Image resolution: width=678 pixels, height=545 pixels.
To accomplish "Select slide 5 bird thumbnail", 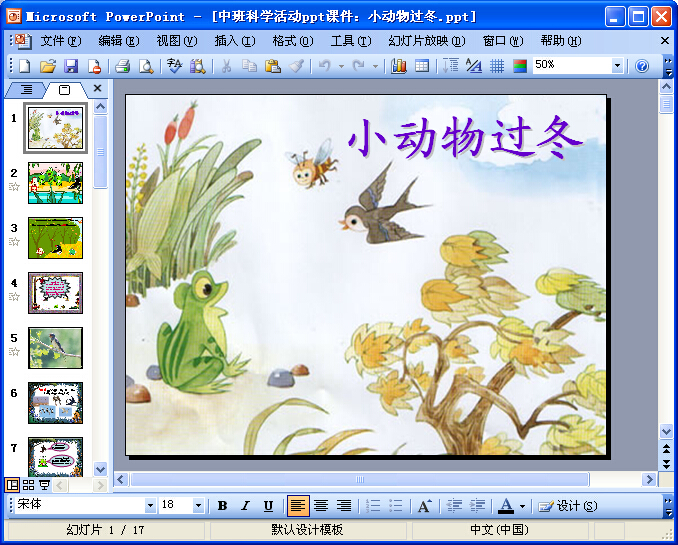I will (55, 348).
